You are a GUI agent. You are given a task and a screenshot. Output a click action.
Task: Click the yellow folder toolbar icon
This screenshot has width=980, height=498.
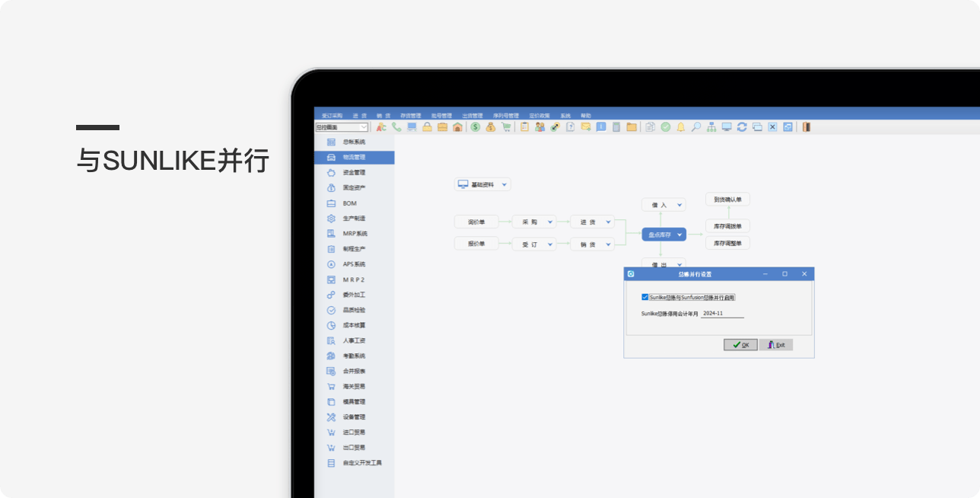tap(632, 127)
